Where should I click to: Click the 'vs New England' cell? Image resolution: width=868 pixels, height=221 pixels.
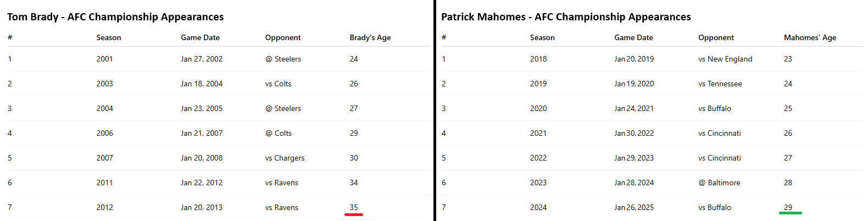point(725,59)
